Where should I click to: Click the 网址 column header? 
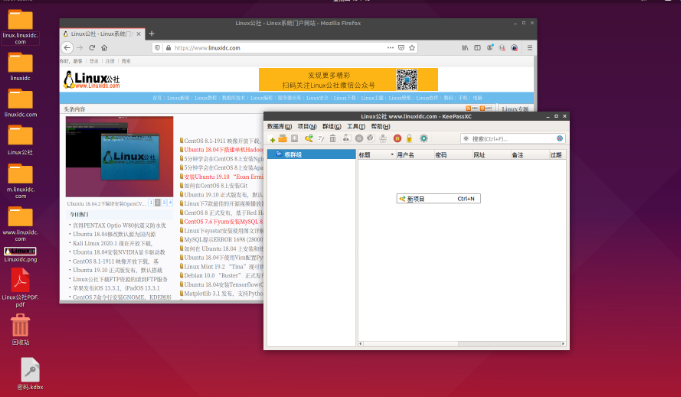click(x=491, y=155)
